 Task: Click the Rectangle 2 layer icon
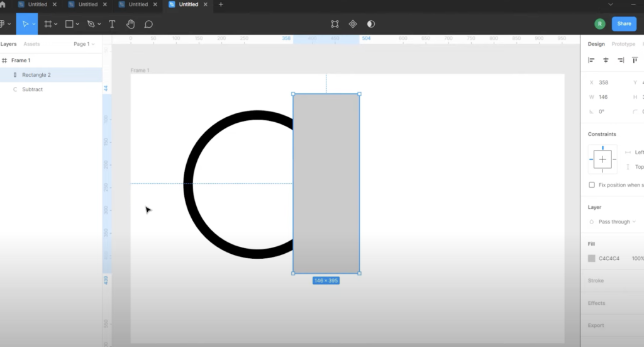point(15,75)
